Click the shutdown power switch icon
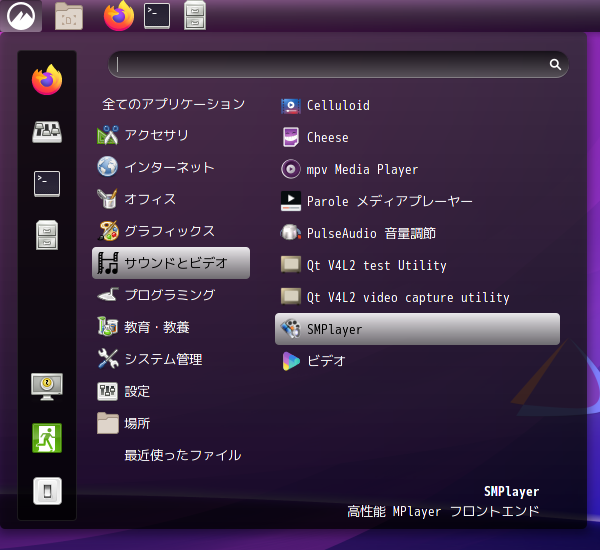This screenshot has height=550, width=600. point(47,491)
